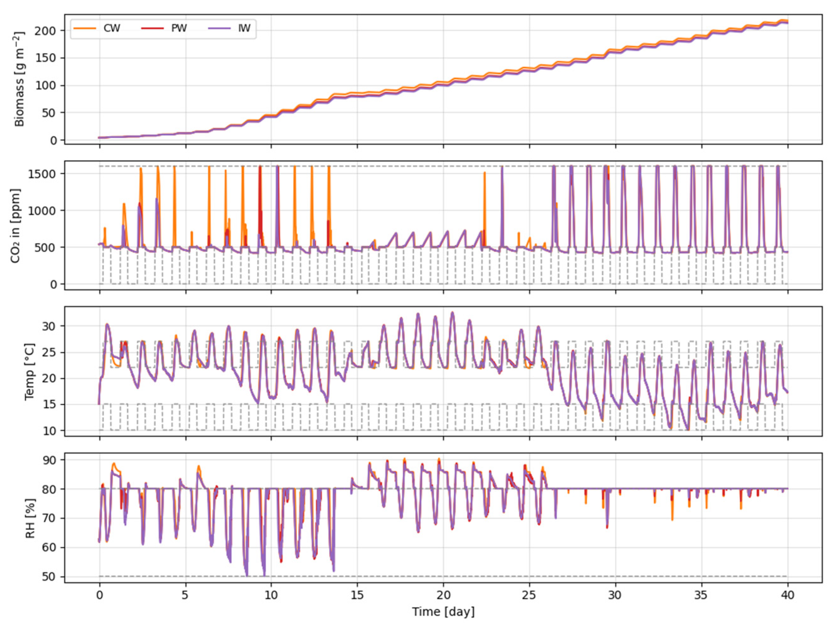Click the x-axis tick label 0

(x=99, y=595)
